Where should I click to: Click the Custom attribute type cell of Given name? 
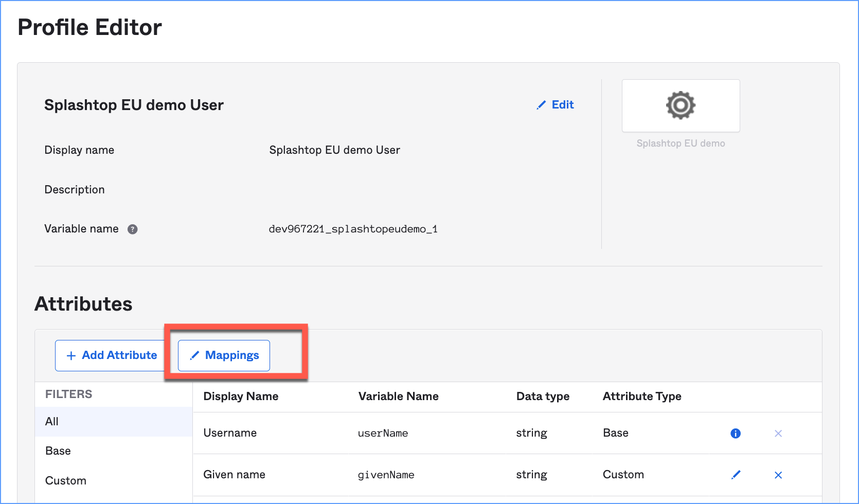(x=623, y=475)
